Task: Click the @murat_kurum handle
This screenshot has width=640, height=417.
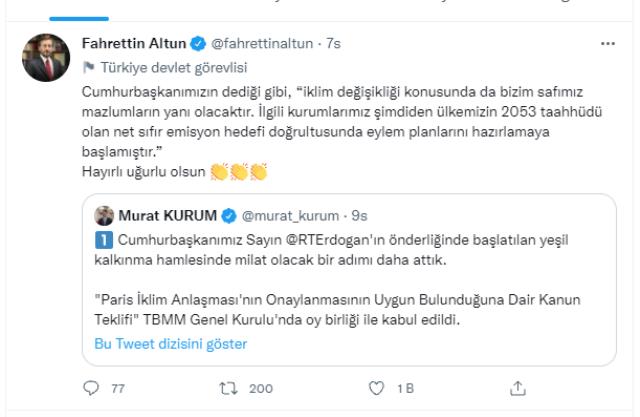Action: (x=290, y=215)
